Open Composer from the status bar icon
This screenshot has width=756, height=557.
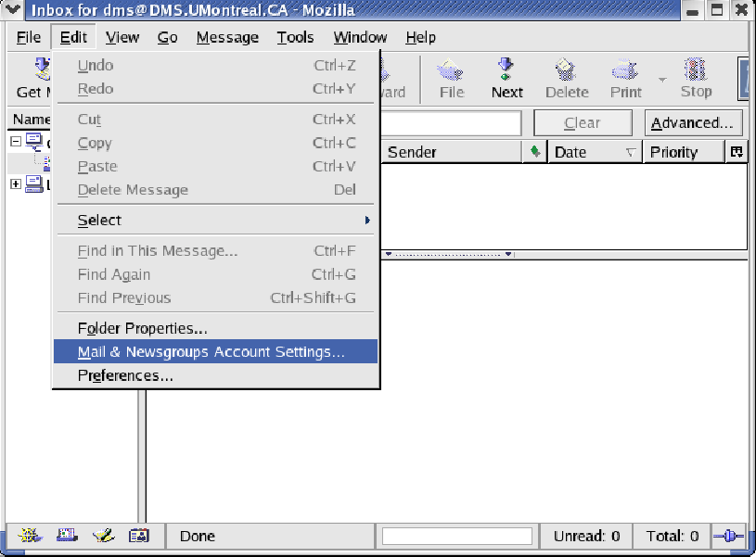pyautogui.click(x=104, y=536)
